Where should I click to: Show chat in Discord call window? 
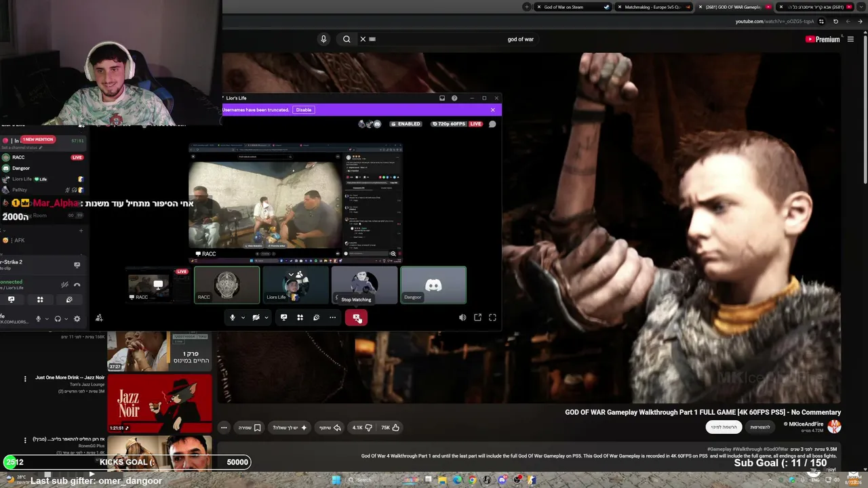tap(492, 124)
